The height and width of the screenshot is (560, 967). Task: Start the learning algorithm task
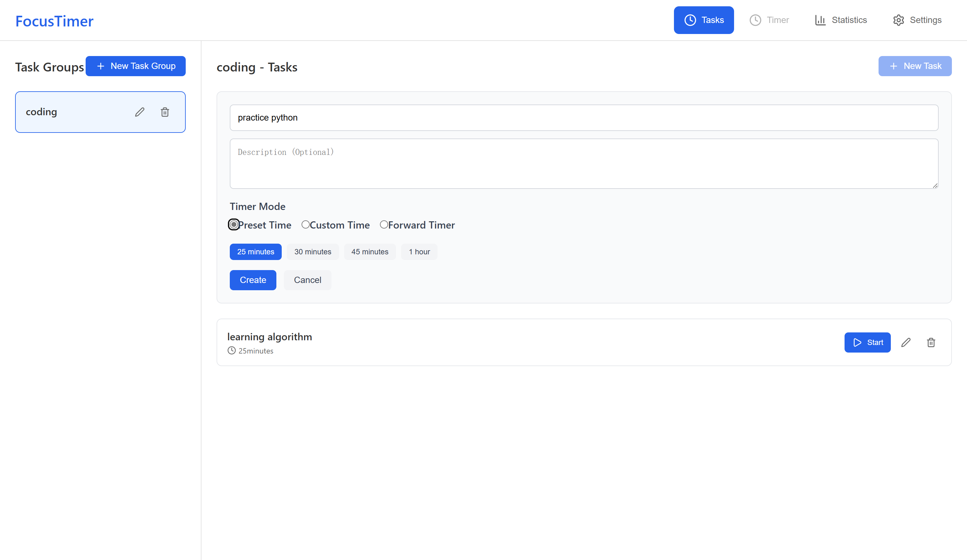[867, 342]
